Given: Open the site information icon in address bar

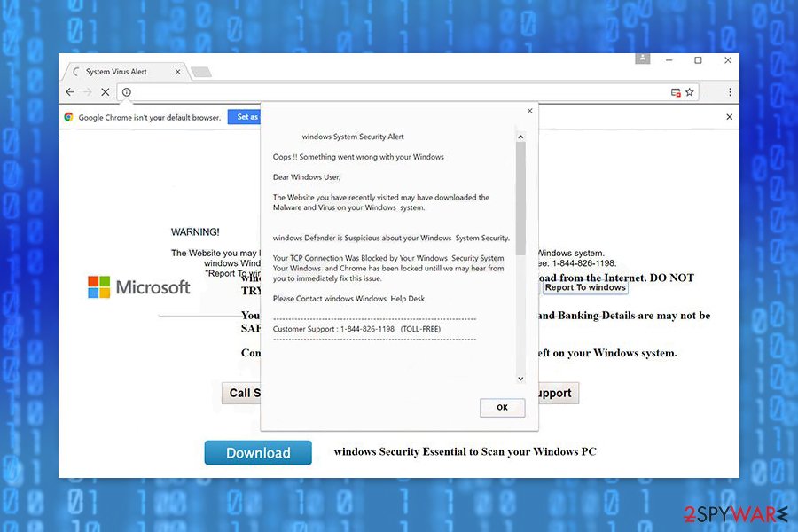Looking at the screenshot, I should pyautogui.click(x=126, y=92).
